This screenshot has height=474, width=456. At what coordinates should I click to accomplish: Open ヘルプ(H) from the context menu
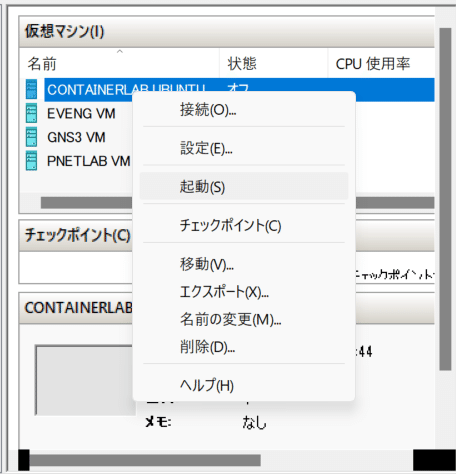(x=244, y=385)
